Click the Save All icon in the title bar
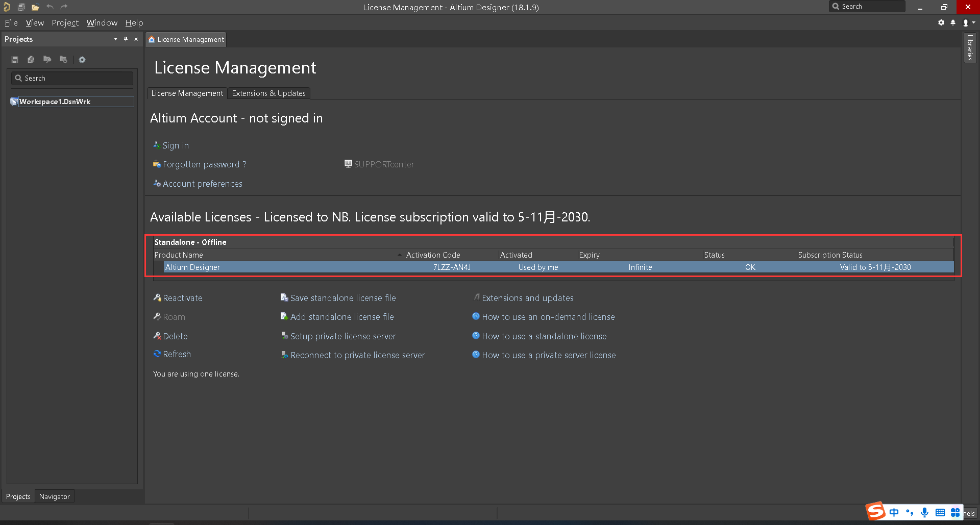 (21, 7)
